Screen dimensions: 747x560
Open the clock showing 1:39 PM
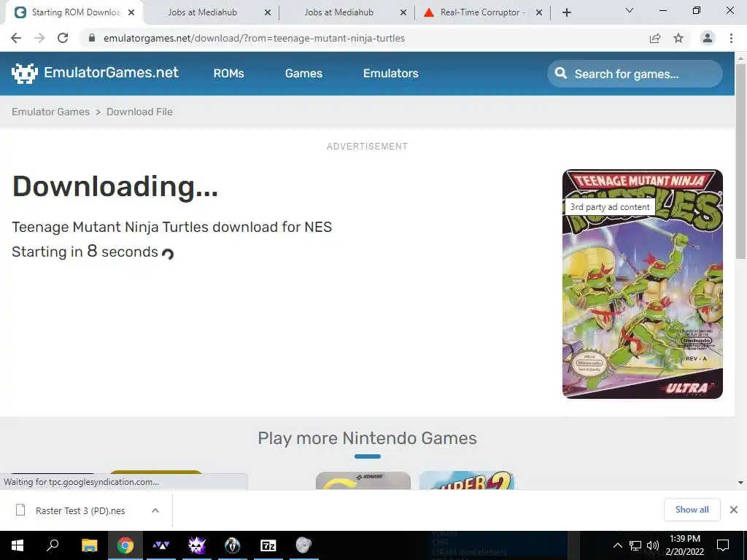pos(684,545)
